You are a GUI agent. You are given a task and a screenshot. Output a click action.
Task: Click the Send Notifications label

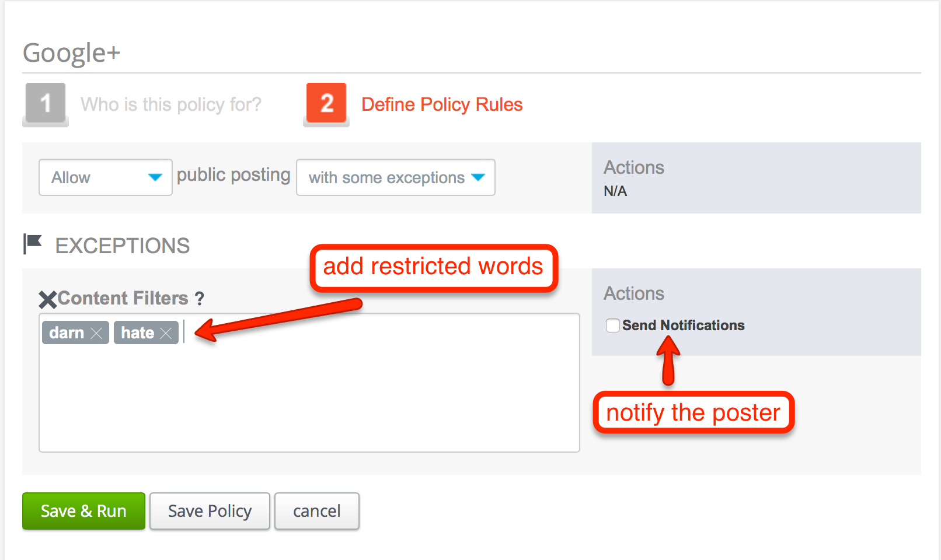coord(683,325)
